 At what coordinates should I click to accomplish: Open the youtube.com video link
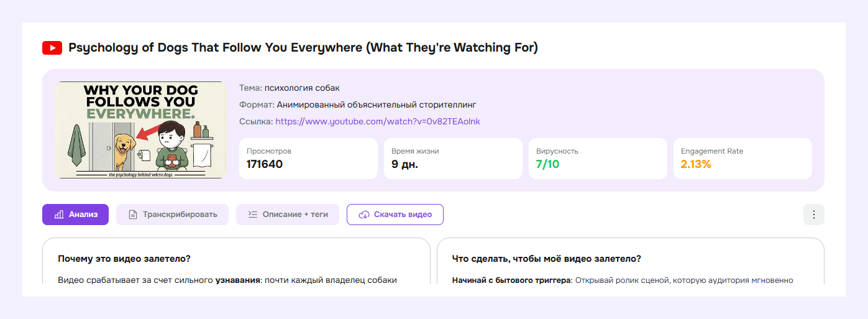click(x=377, y=121)
